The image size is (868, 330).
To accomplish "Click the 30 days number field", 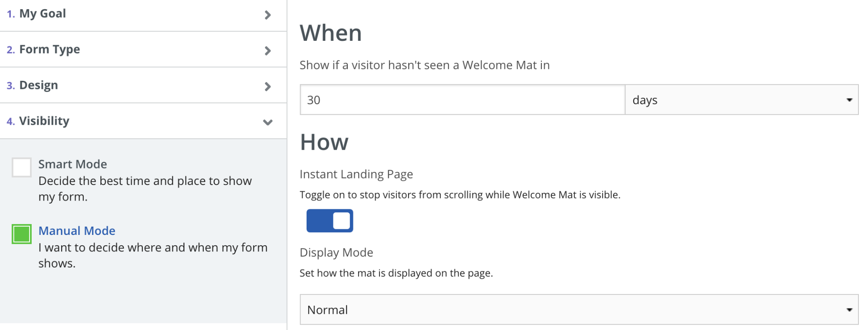I will point(462,100).
